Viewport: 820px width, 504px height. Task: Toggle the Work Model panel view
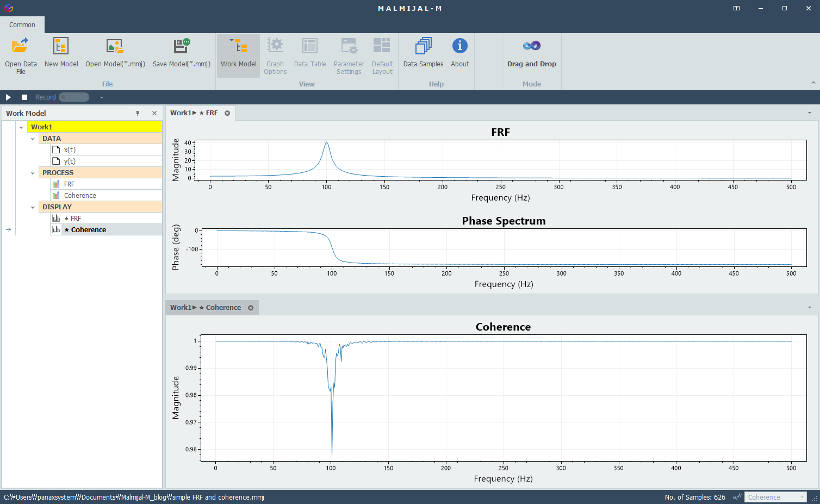click(238, 55)
